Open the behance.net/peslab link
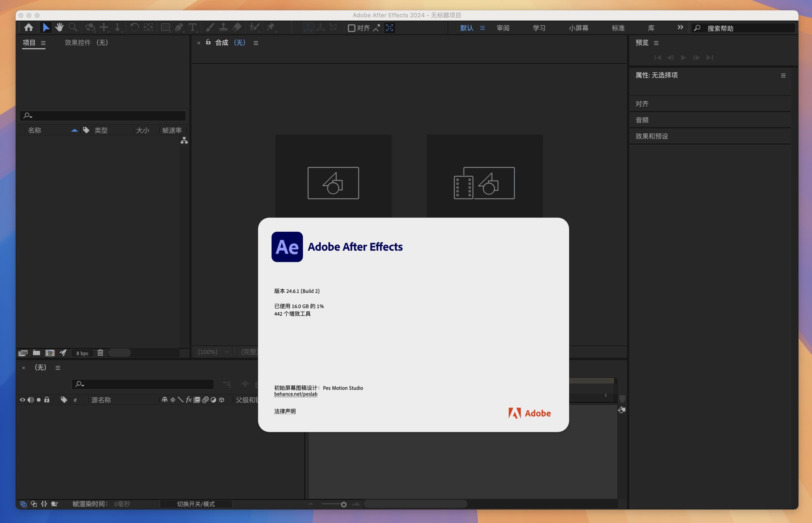This screenshot has height=523, width=812. pos(296,394)
